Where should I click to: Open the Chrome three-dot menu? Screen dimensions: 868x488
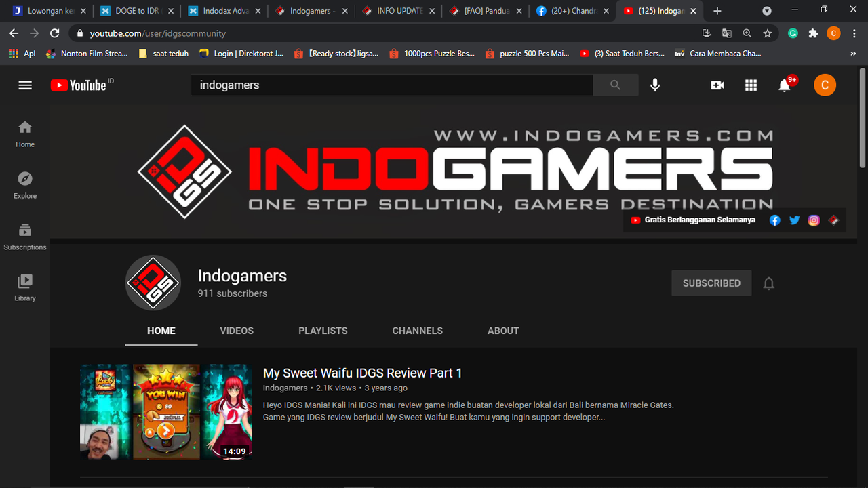853,33
